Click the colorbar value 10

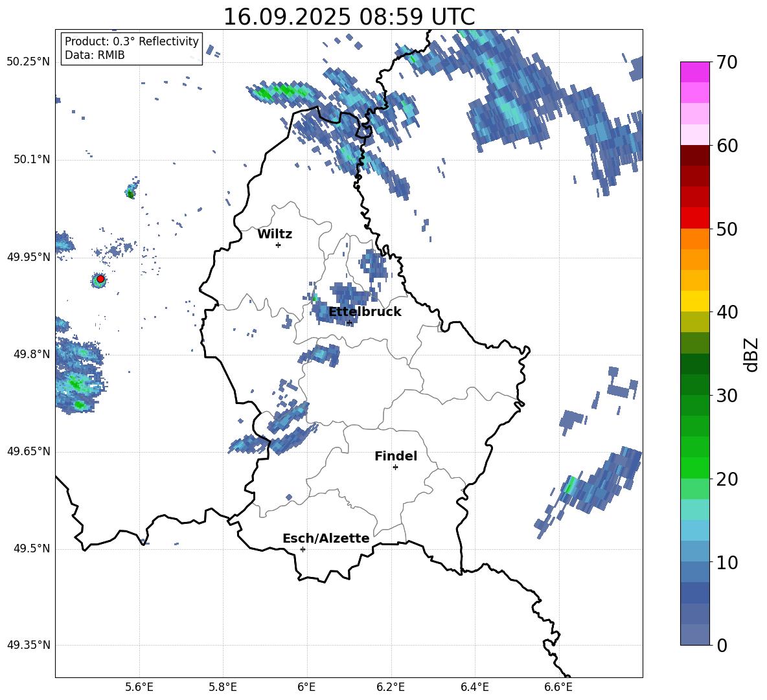coord(727,562)
